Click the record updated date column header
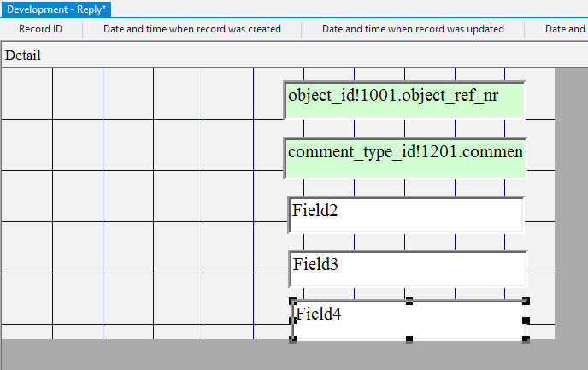The image size is (588, 370). 412,29
